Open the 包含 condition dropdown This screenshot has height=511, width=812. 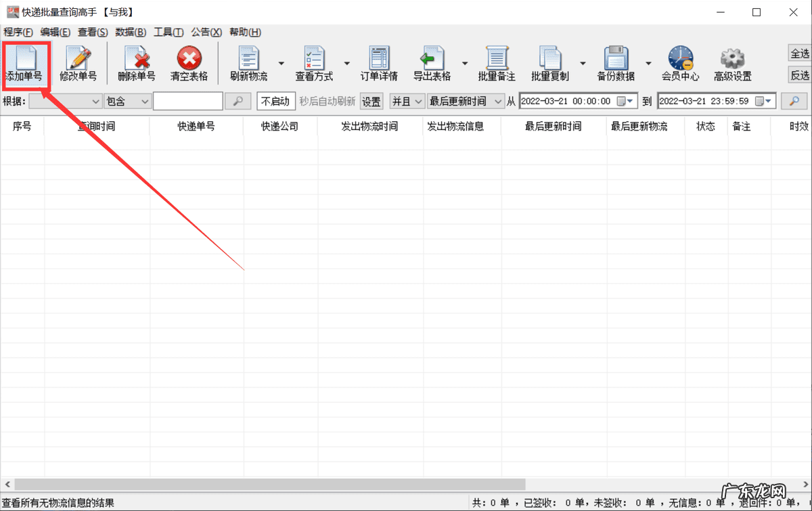(x=127, y=101)
